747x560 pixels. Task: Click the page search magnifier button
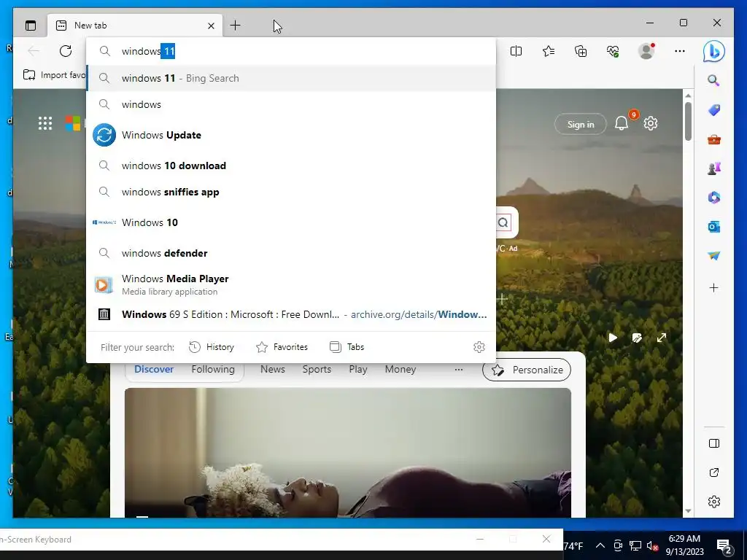[x=503, y=222]
